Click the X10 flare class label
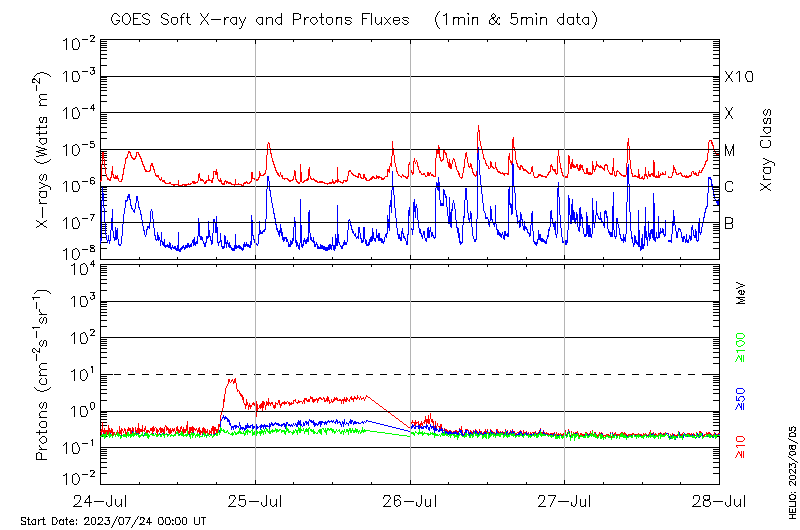The height and width of the screenshot is (530, 800). (x=737, y=78)
